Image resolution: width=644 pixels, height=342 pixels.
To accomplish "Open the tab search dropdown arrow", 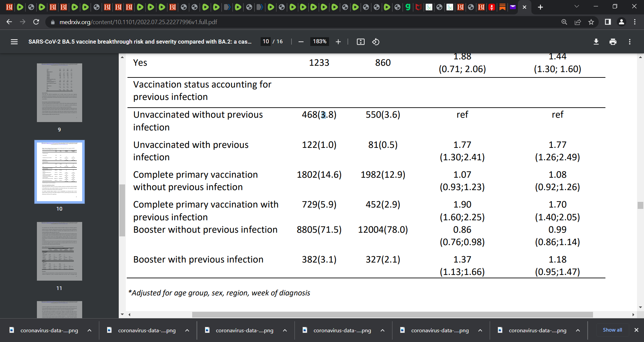I will click(577, 6).
